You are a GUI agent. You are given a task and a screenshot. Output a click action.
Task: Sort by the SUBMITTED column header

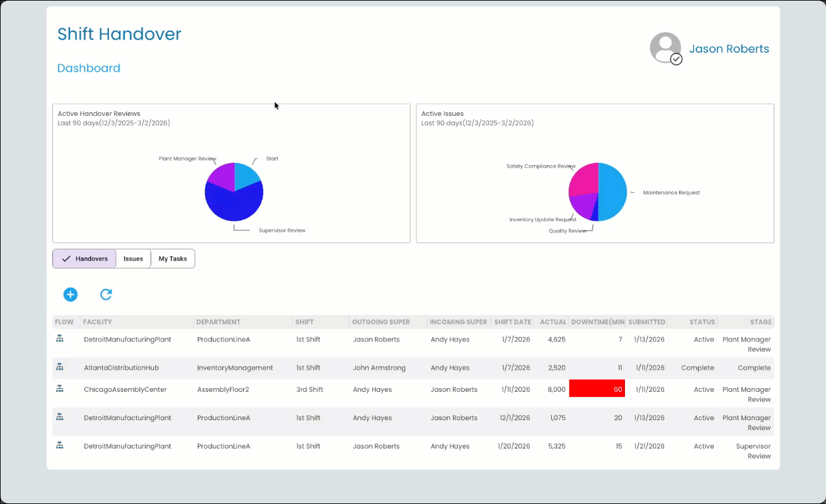tap(647, 322)
